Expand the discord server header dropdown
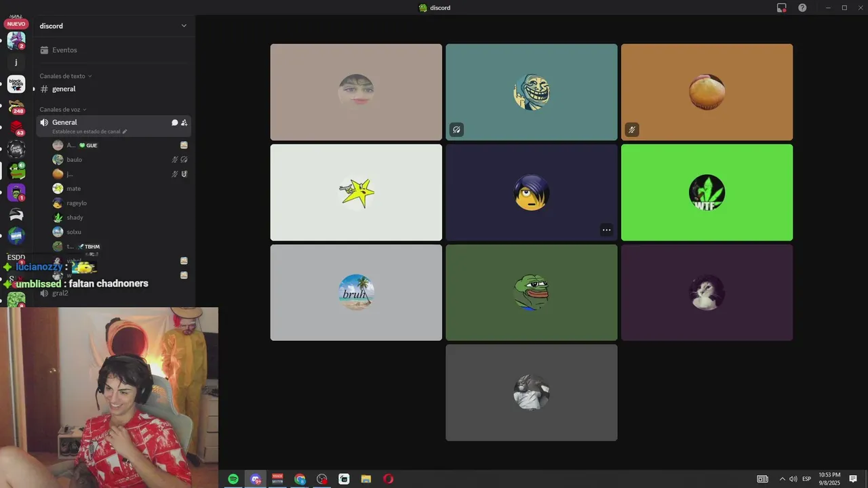868x488 pixels. [x=184, y=26]
